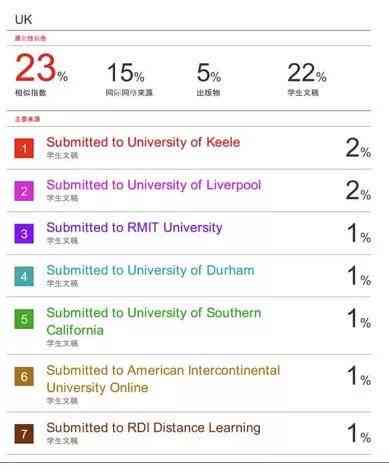Click the 22% student papers figure

click(307, 73)
